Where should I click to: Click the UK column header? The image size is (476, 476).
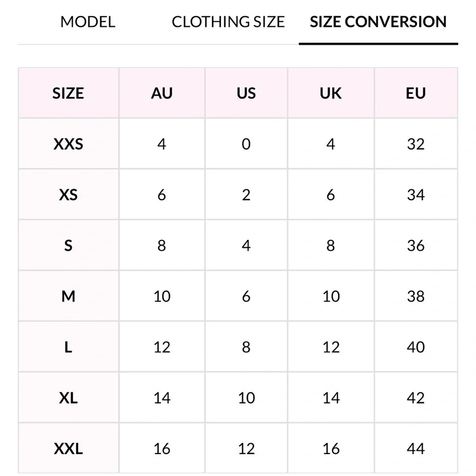[x=331, y=93]
